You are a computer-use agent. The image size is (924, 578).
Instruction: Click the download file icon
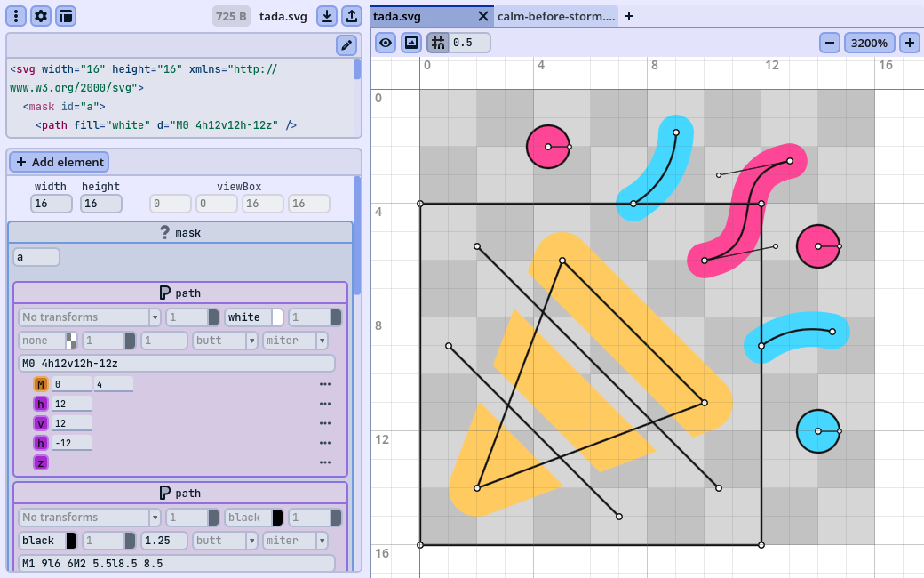click(327, 16)
